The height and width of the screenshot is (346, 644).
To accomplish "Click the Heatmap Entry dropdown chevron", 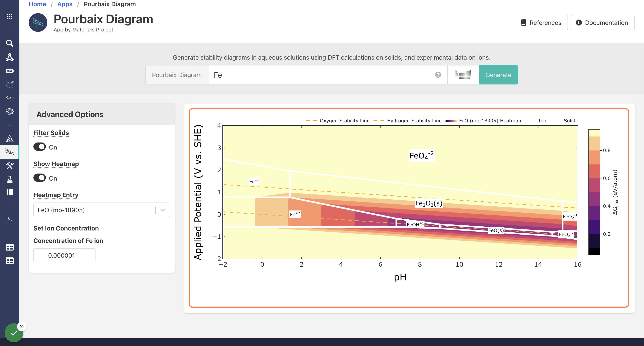I will [x=162, y=210].
